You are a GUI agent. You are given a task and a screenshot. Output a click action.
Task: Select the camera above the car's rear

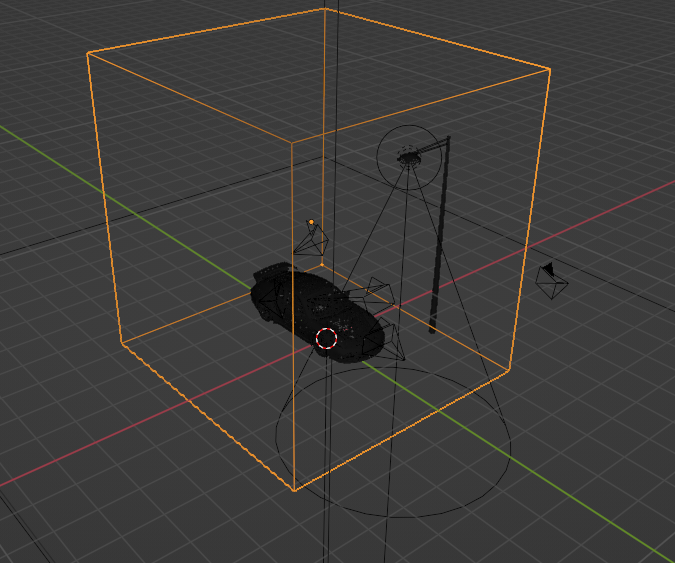tap(311, 239)
